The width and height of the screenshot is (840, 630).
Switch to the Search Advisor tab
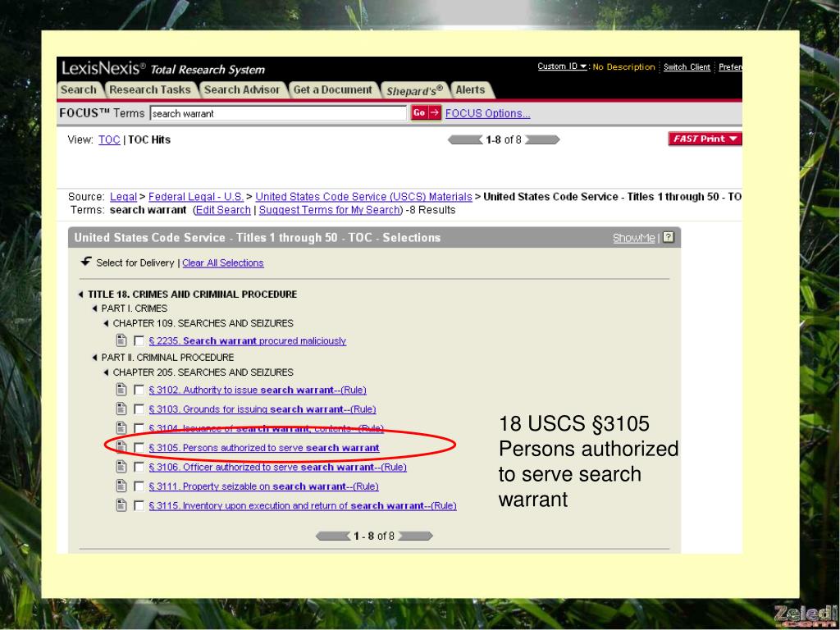pos(242,90)
